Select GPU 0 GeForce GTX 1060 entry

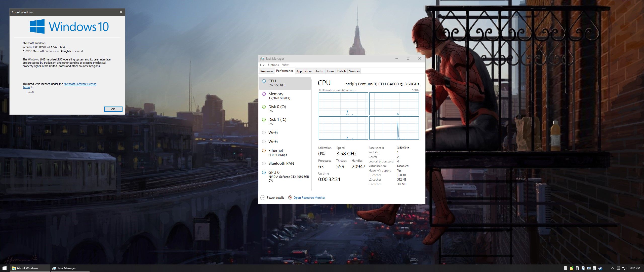coord(285,176)
